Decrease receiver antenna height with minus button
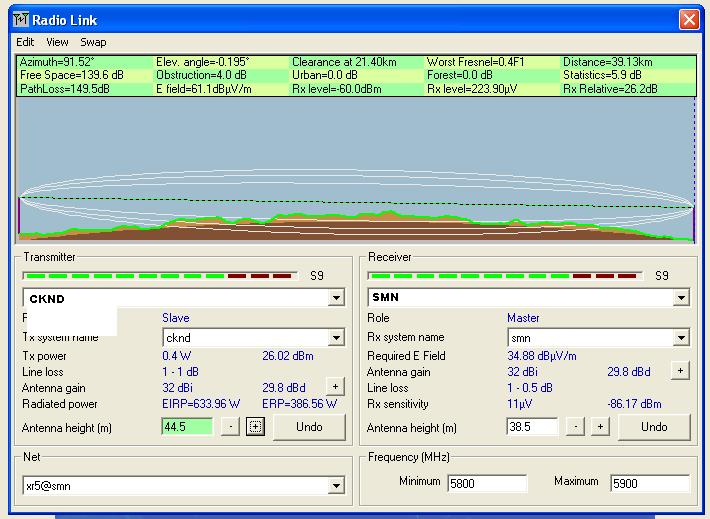 coord(576,427)
